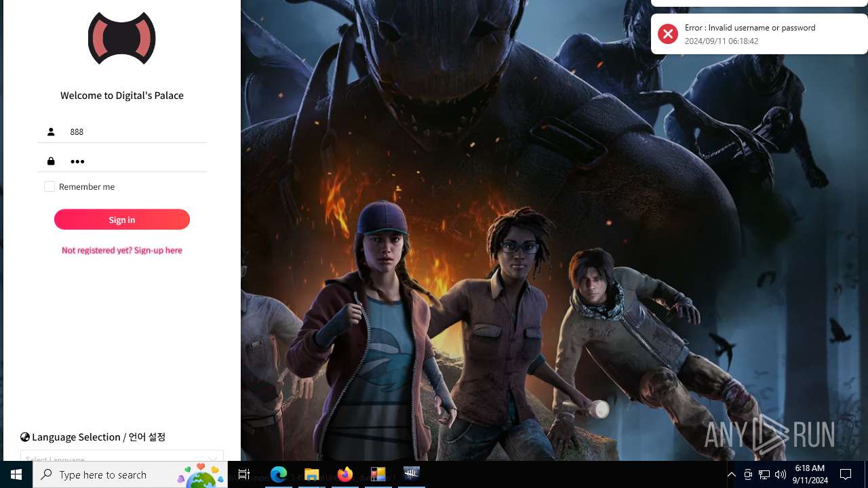
Task: Click the Digital's Palace logo
Action: (x=122, y=38)
